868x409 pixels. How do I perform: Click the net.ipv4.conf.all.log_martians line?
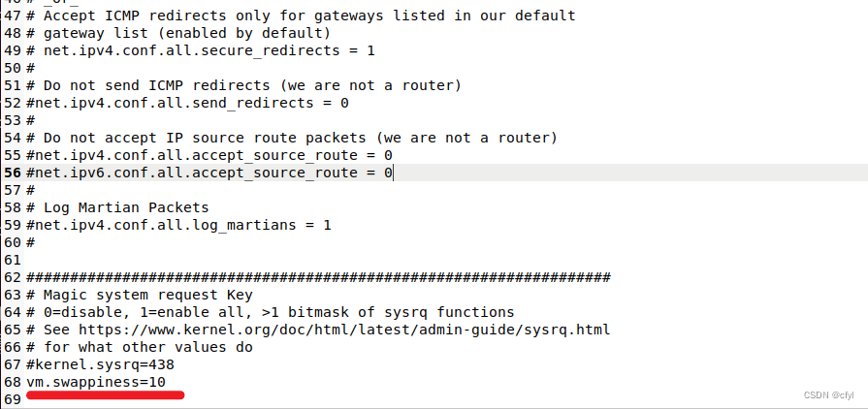(x=178, y=225)
